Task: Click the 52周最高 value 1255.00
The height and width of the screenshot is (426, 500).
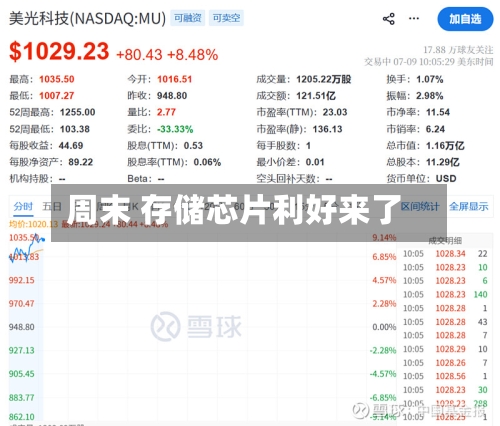Action: pyautogui.click(x=78, y=112)
